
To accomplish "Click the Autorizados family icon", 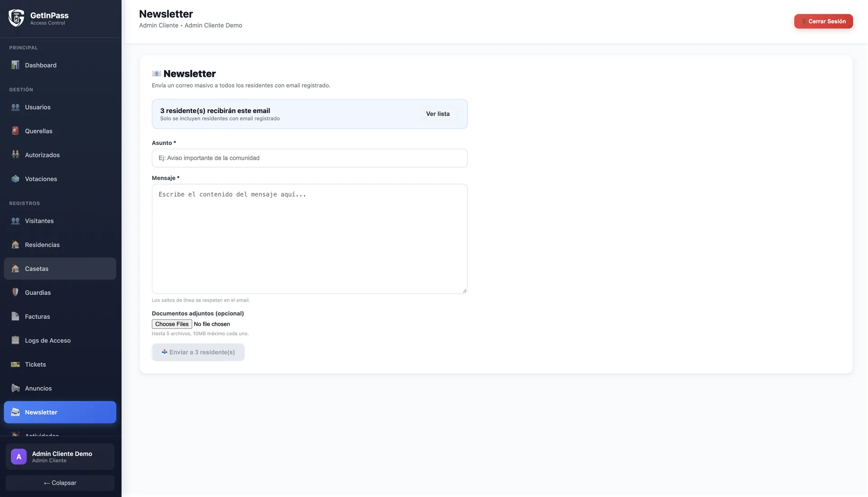I will [x=15, y=155].
